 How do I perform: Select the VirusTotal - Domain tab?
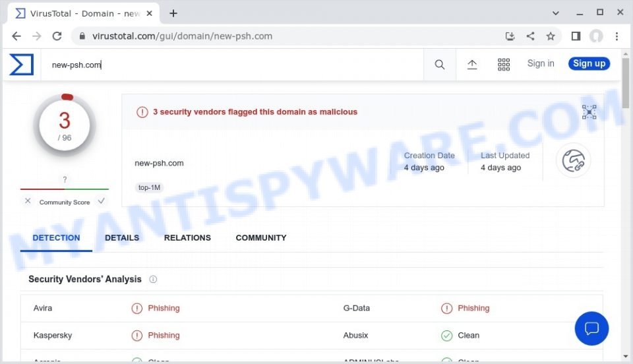[83, 13]
